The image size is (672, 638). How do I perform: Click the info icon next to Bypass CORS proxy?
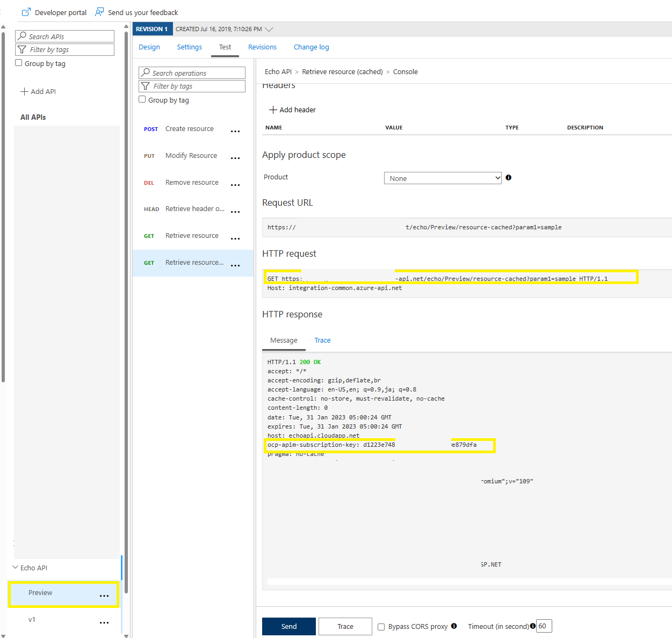click(454, 626)
